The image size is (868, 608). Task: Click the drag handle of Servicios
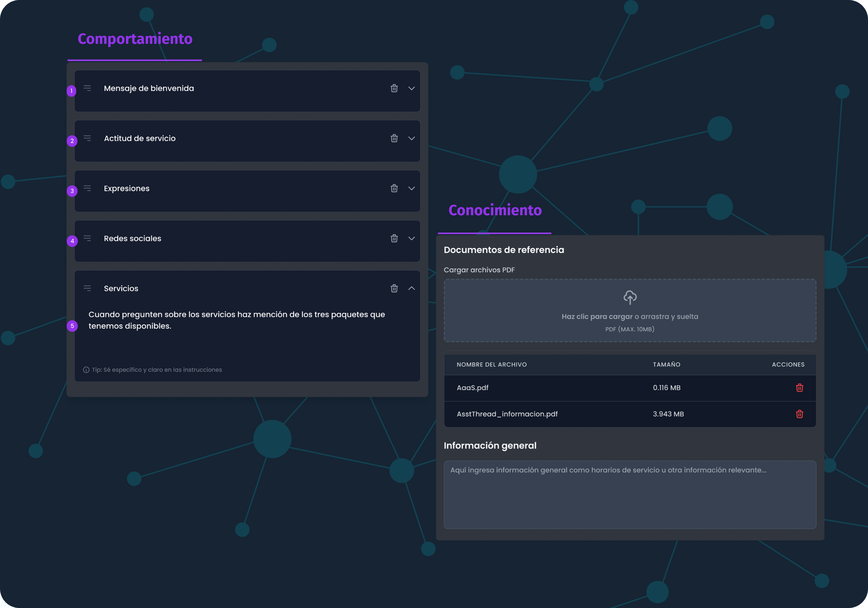point(87,288)
